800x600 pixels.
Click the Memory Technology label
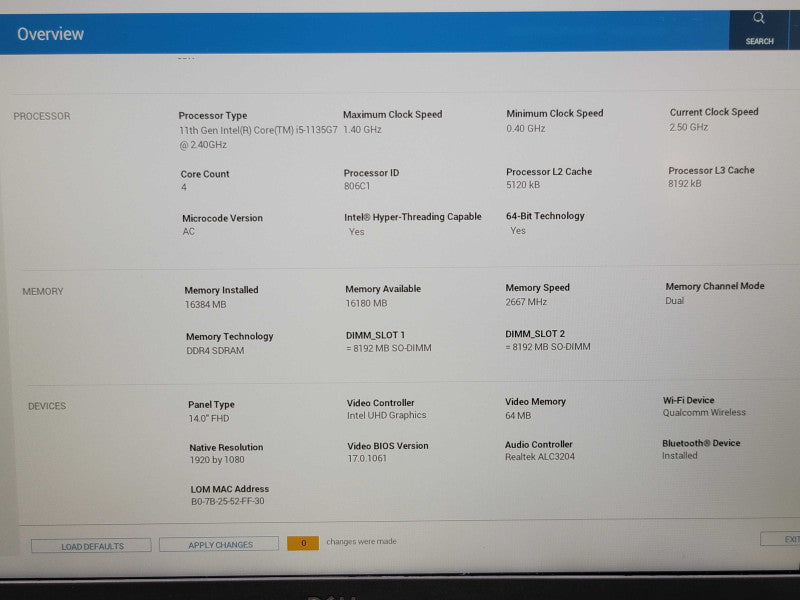point(230,337)
